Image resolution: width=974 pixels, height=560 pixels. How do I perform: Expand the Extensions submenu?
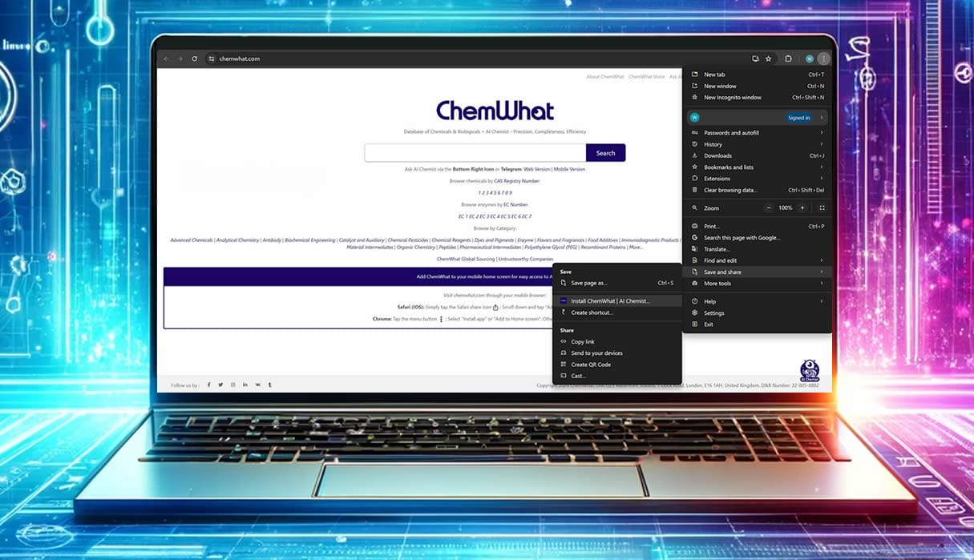click(757, 179)
